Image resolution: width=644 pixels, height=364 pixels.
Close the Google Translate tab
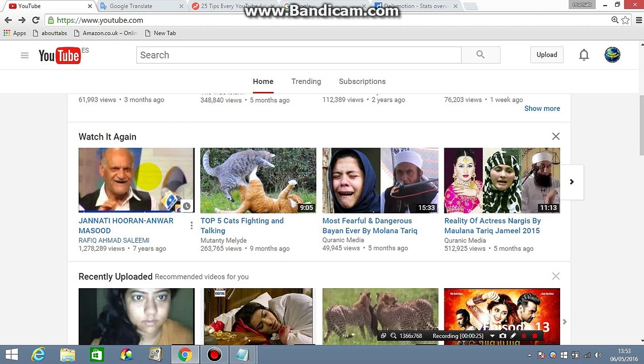[181, 6]
